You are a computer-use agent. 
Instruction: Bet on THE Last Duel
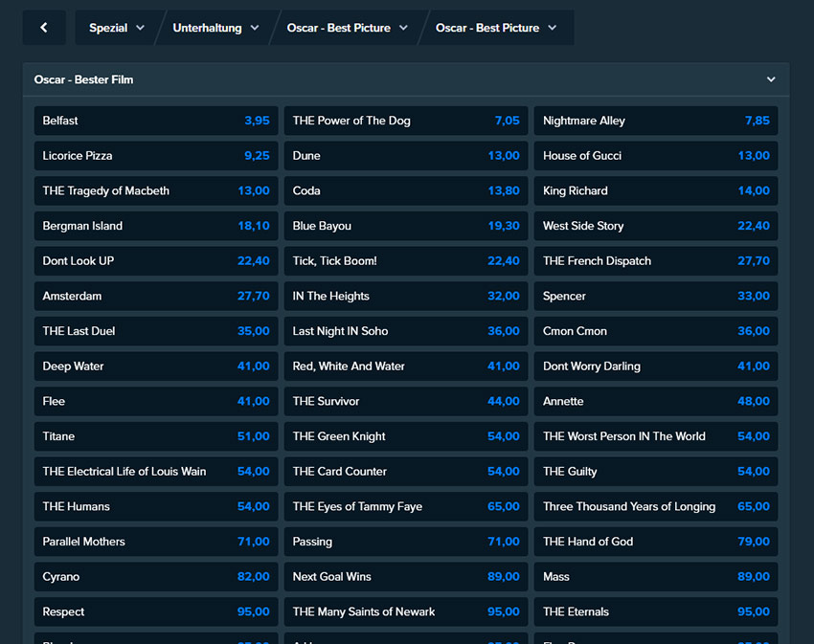coord(156,331)
